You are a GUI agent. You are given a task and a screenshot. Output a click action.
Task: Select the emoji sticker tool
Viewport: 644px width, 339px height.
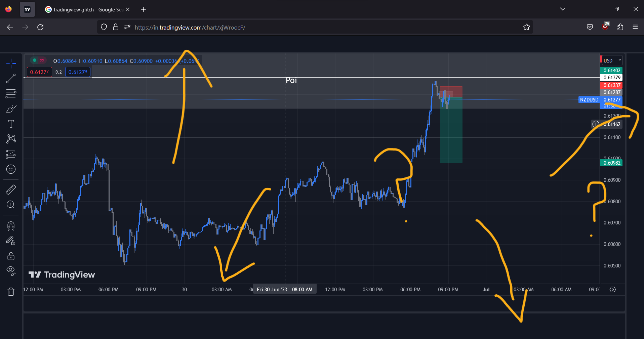click(11, 169)
